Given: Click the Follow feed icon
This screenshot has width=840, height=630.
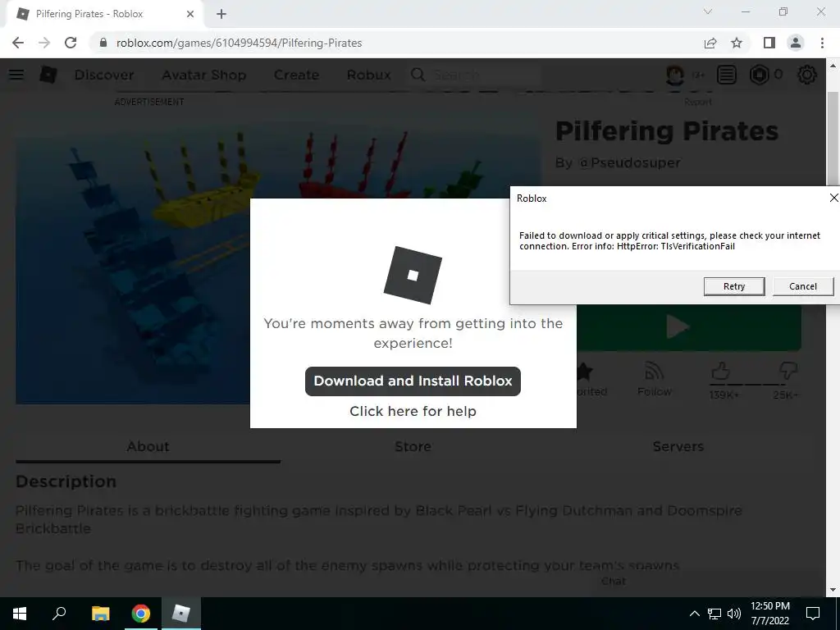Looking at the screenshot, I should tap(654, 372).
